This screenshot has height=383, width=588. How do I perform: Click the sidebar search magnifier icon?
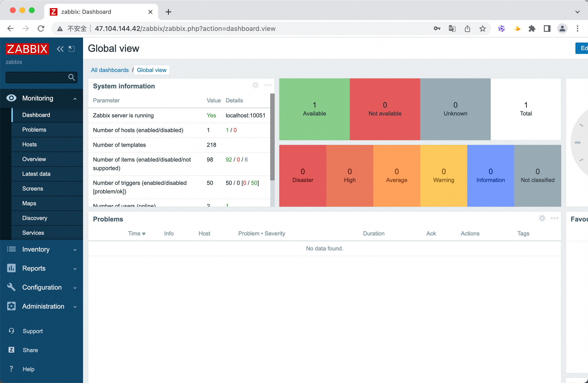(71, 77)
